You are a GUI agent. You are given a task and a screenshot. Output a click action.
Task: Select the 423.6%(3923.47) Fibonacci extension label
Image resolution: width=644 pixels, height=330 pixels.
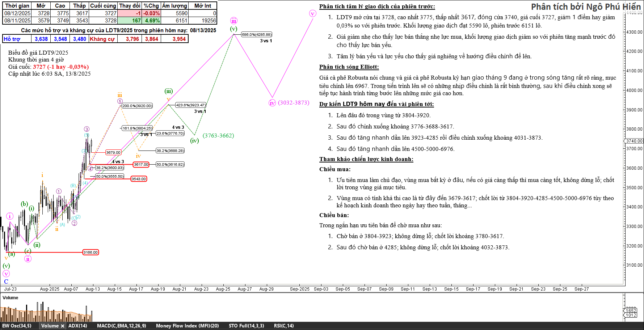[190, 105]
